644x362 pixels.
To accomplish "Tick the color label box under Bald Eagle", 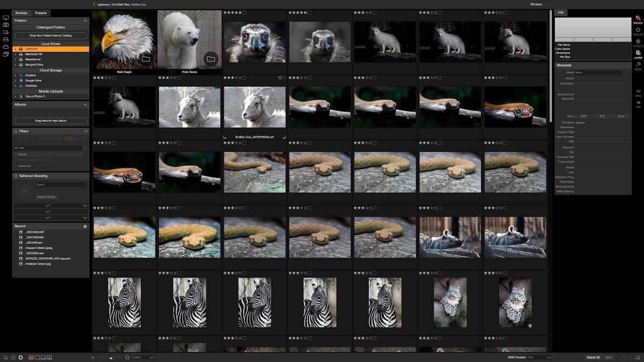I will click(114, 77).
